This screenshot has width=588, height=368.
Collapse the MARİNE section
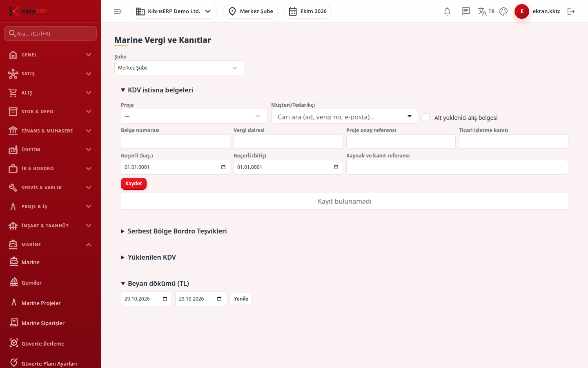coord(51,245)
